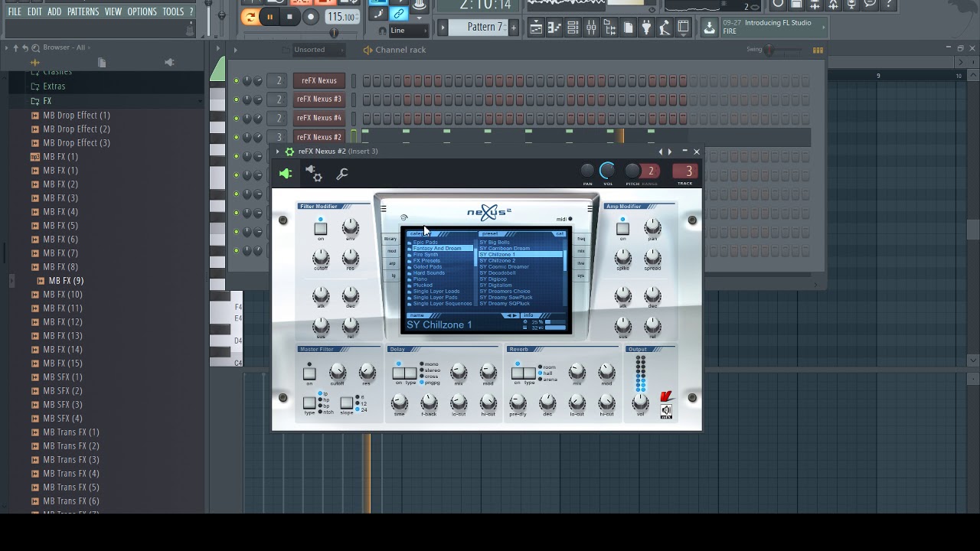Toggle the Reverb on button
The image size is (980, 551).
pyautogui.click(x=518, y=373)
